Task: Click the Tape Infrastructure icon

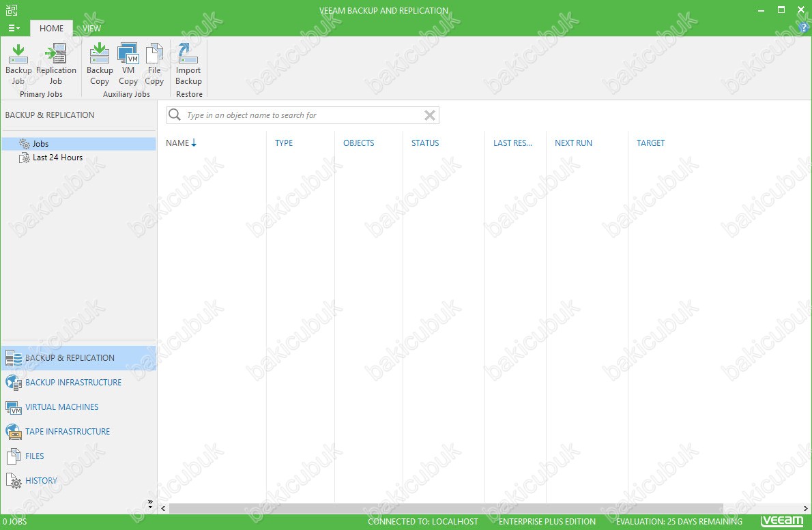Action: tap(14, 432)
